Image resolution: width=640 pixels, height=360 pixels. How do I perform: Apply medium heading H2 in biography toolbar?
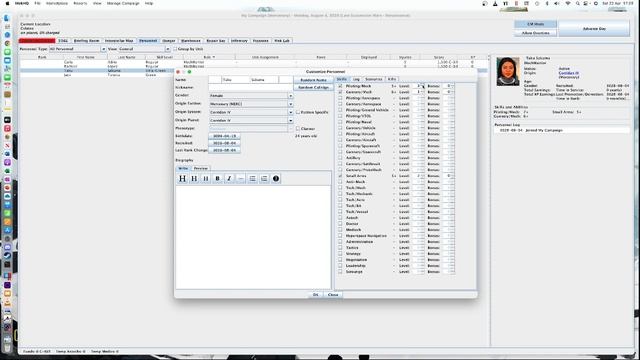[194, 178]
